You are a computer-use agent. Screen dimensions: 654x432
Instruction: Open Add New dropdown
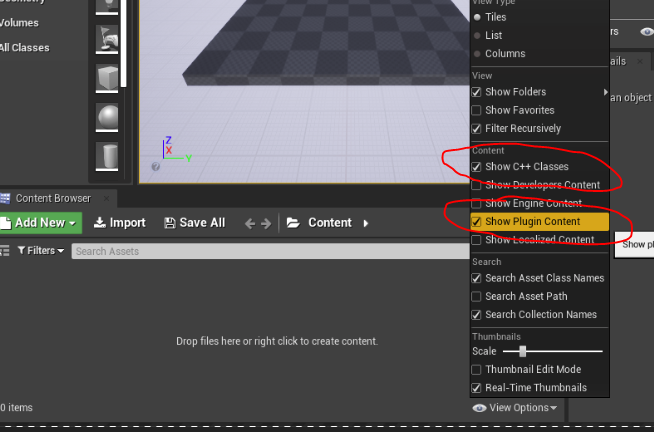pos(40,223)
